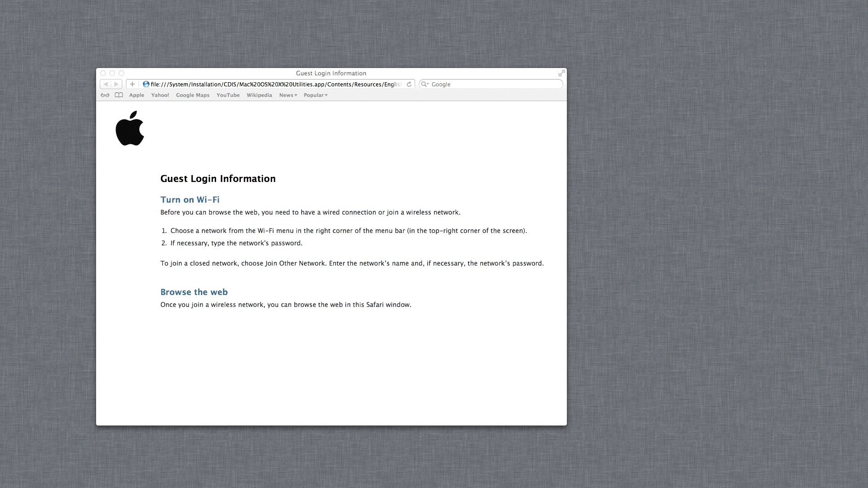Open search magnifier dropdown in Google field
Image resolution: width=868 pixels, height=488 pixels.
tap(425, 84)
